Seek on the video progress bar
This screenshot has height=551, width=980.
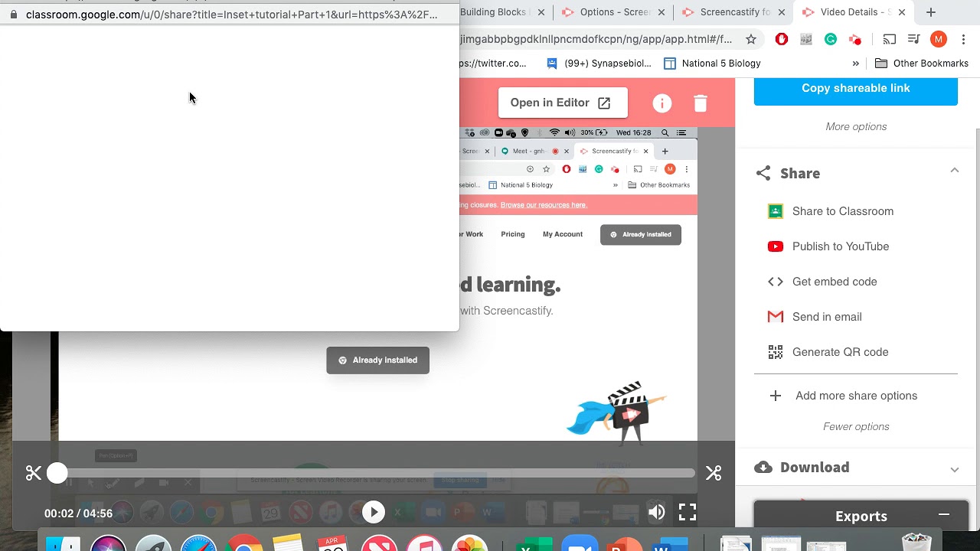point(375,473)
